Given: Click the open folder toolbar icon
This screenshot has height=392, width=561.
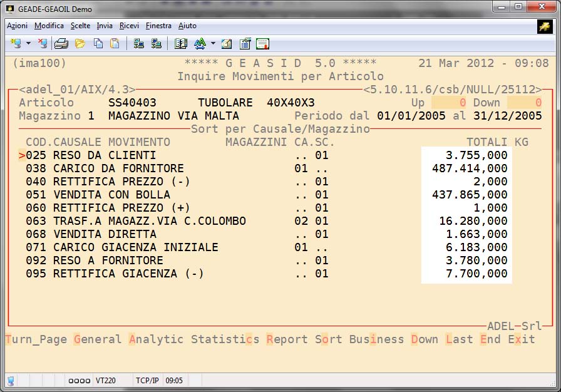Looking at the screenshot, I should (x=80, y=44).
